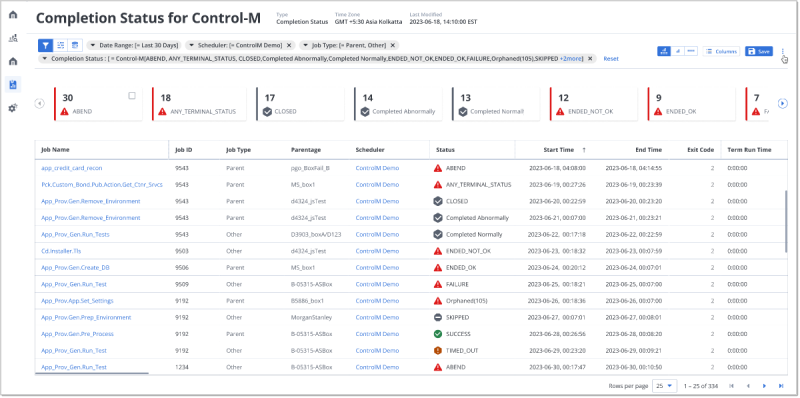The width and height of the screenshot is (800, 398).
Task: Expand the Scheduler filter chip dropdown arrow
Action: (191, 45)
